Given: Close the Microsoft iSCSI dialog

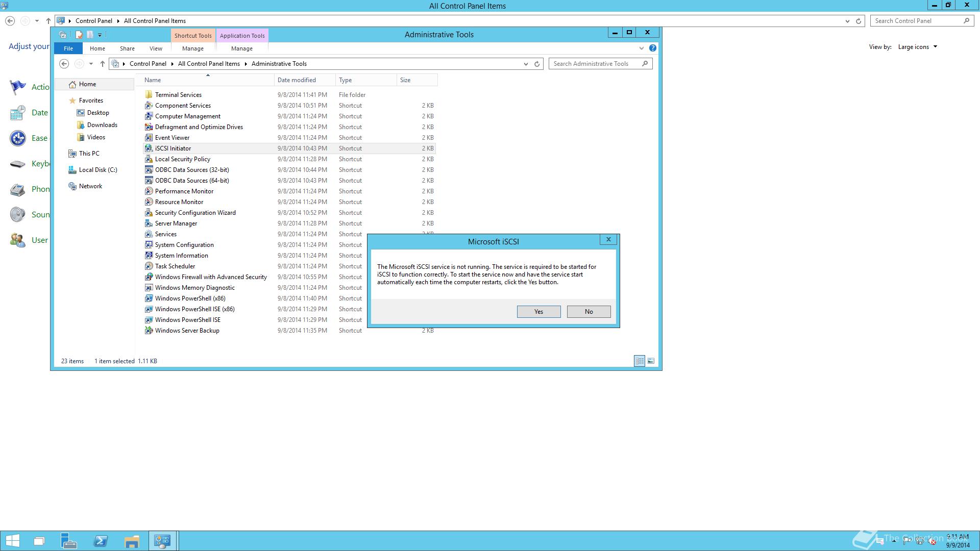Looking at the screenshot, I should [608, 239].
